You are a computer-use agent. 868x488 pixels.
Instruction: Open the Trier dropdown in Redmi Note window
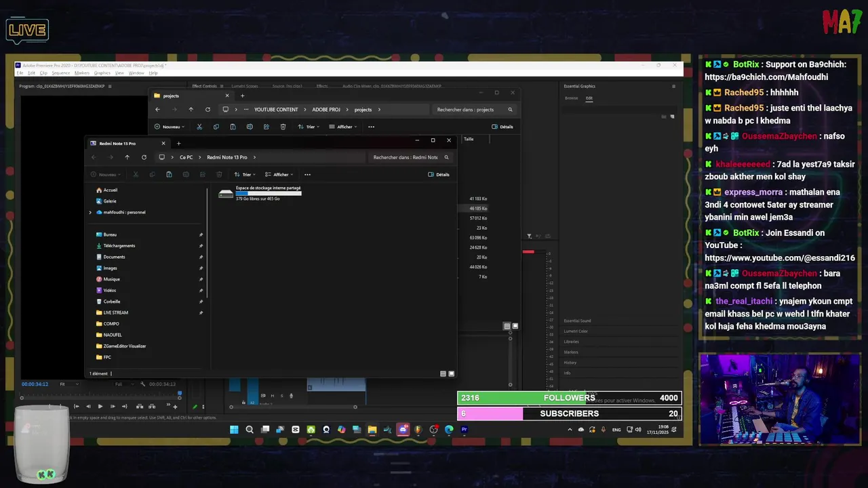pos(245,175)
